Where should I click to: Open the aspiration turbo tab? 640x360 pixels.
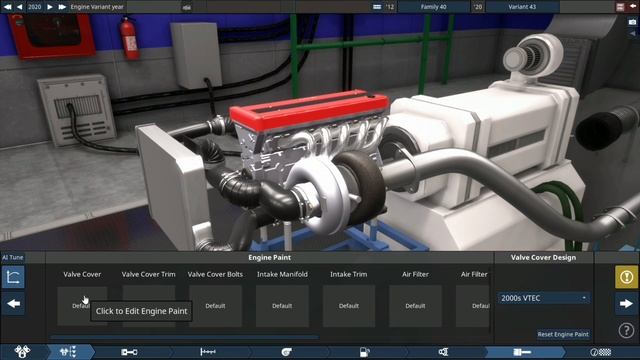tap(287, 352)
